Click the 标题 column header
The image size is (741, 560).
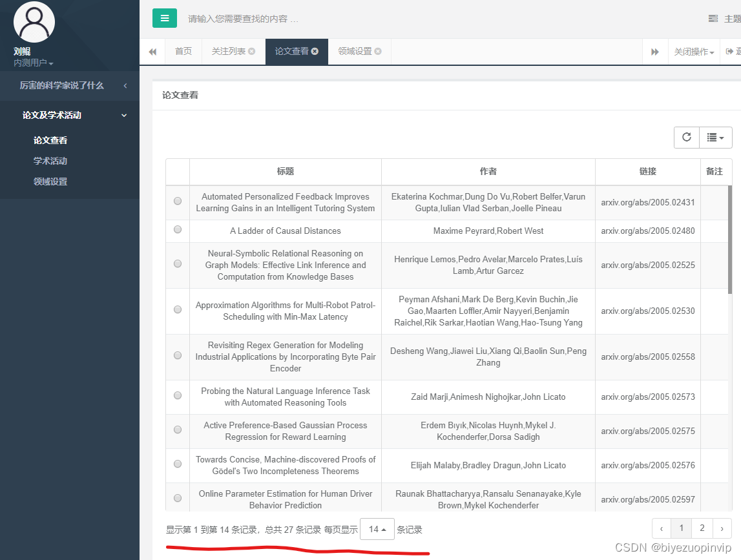point(286,172)
